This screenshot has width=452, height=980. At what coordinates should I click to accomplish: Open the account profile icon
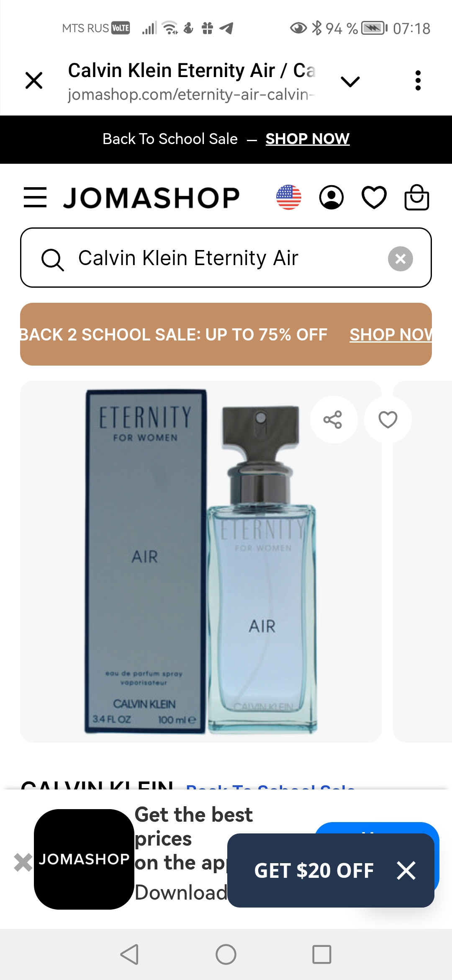(331, 197)
